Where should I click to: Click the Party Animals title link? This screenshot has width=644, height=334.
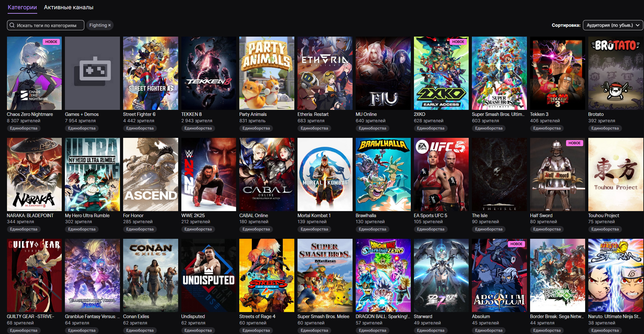253,114
